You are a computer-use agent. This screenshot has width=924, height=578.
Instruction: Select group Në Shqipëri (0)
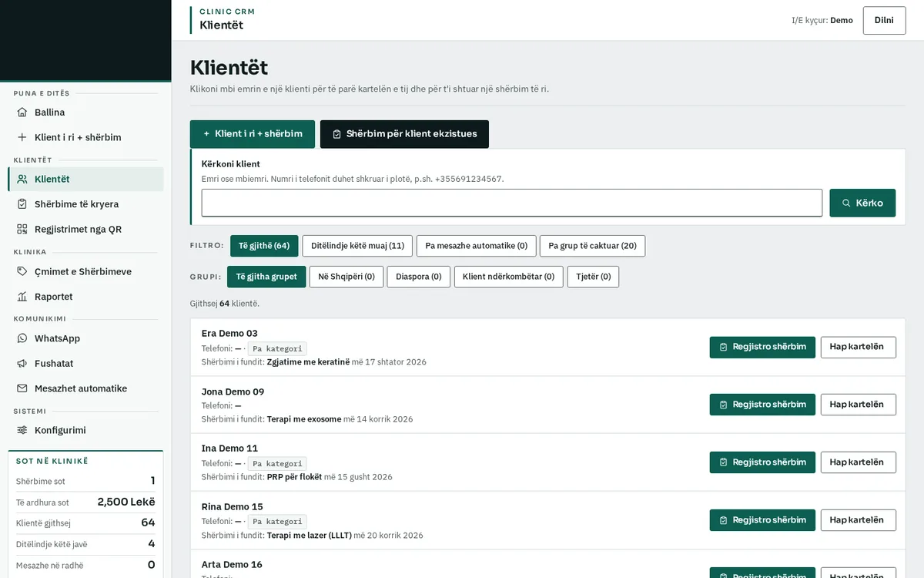tap(346, 277)
